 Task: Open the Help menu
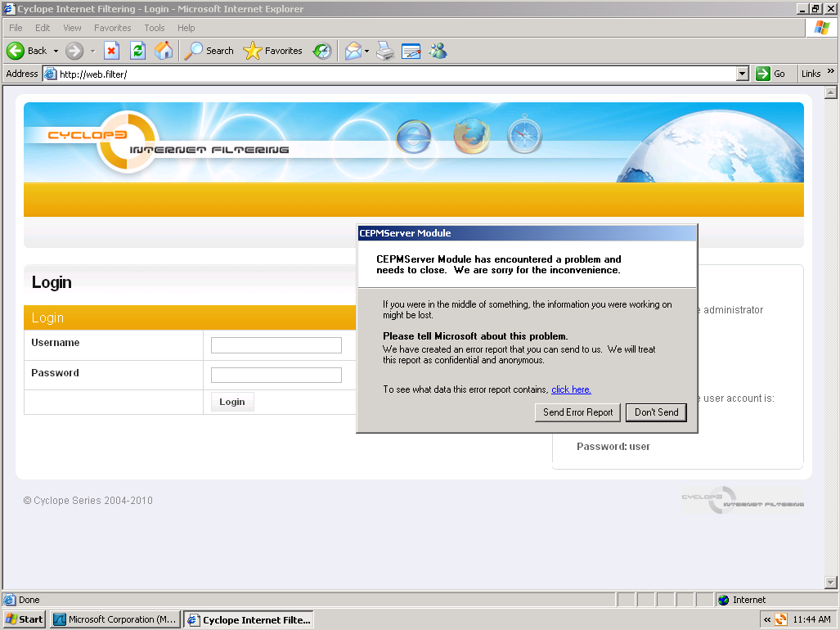[x=186, y=28]
